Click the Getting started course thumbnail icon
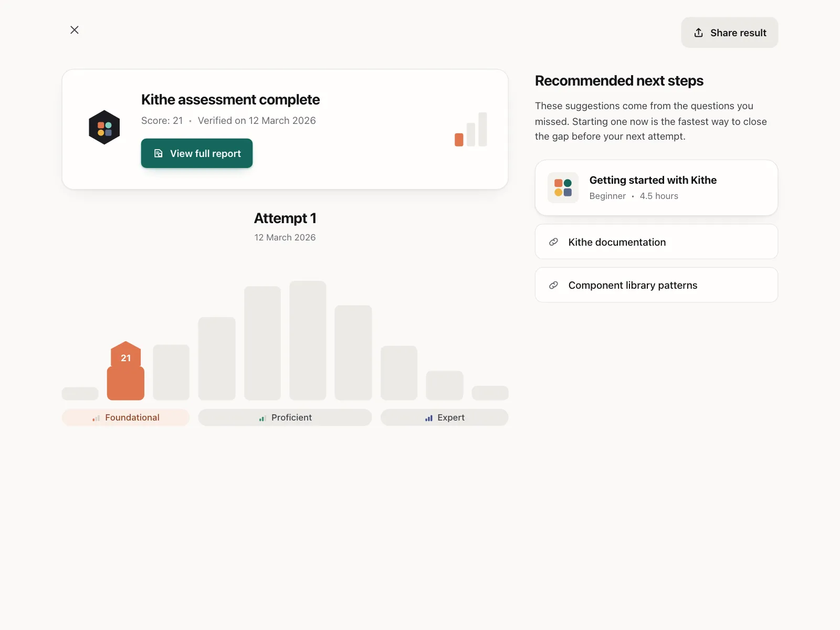Image resolution: width=840 pixels, height=630 pixels. coord(563,187)
